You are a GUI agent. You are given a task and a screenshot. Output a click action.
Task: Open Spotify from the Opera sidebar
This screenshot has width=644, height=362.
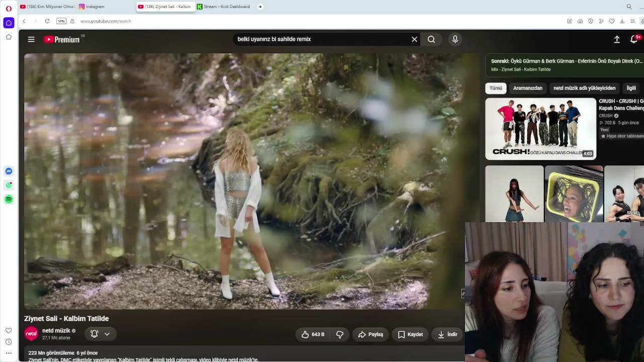(9, 200)
